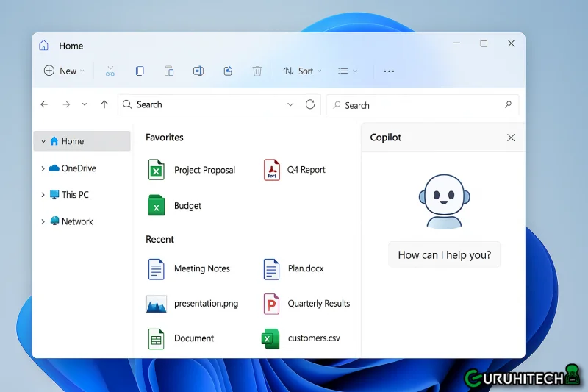Image resolution: width=588 pixels, height=392 pixels.
Task: Open the Document file name
Action: 194,338
